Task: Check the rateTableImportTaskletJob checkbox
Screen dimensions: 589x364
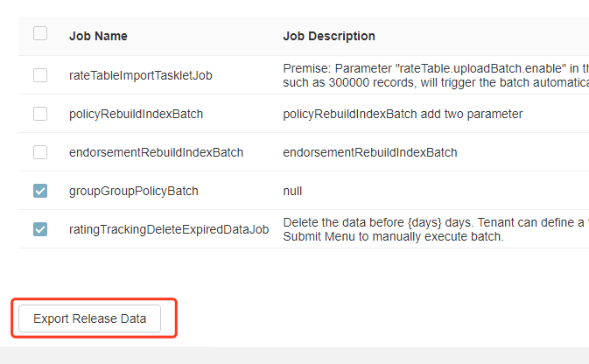Action: tap(40, 75)
